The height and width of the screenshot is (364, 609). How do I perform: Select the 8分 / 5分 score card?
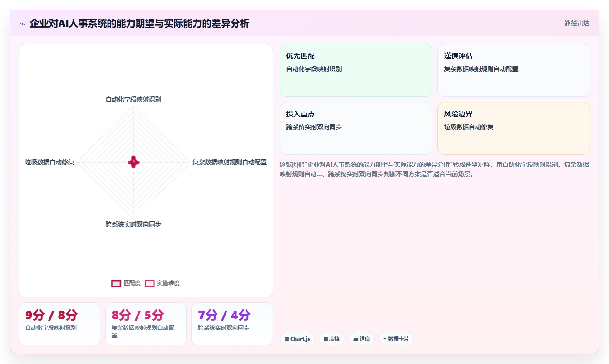pos(146,324)
